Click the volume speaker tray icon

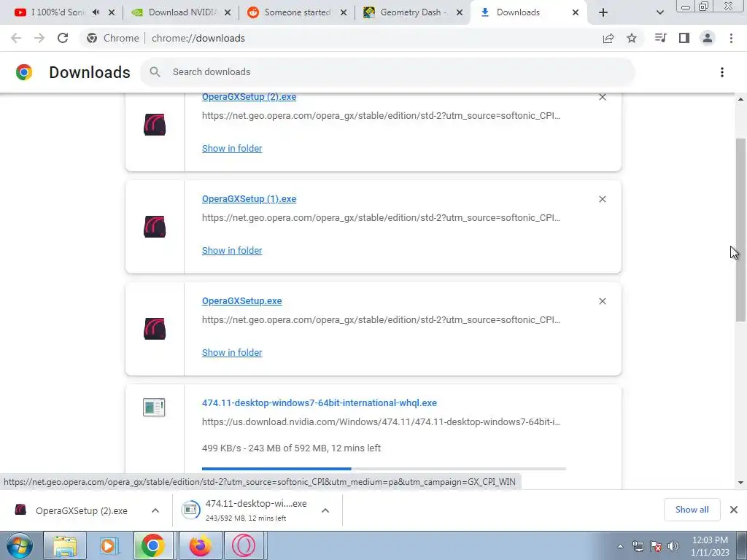coord(673,546)
